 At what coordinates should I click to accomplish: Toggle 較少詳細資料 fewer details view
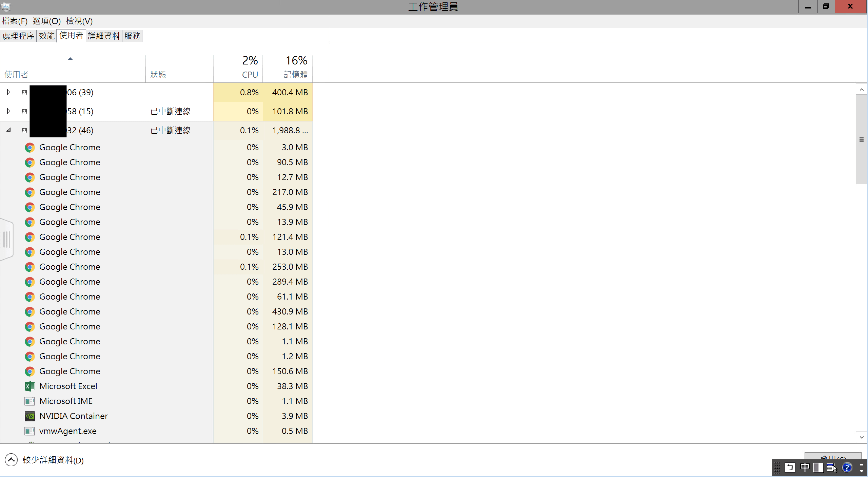tap(11, 460)
